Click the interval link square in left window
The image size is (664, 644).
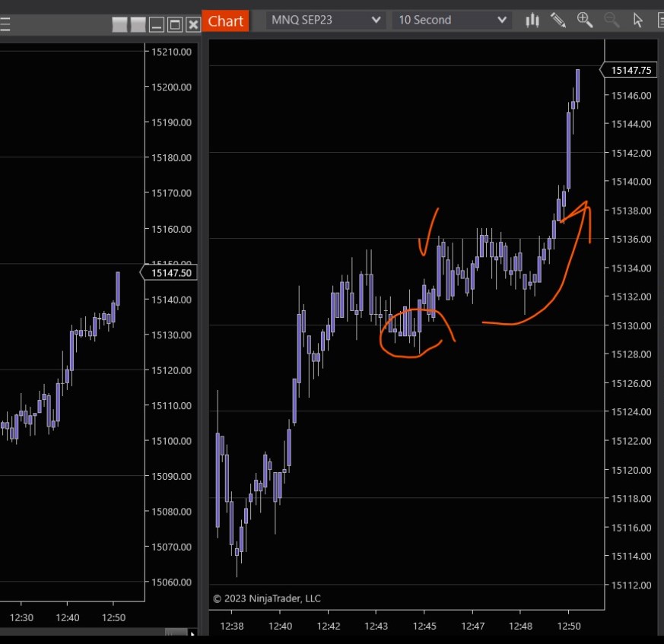point(138,24)
